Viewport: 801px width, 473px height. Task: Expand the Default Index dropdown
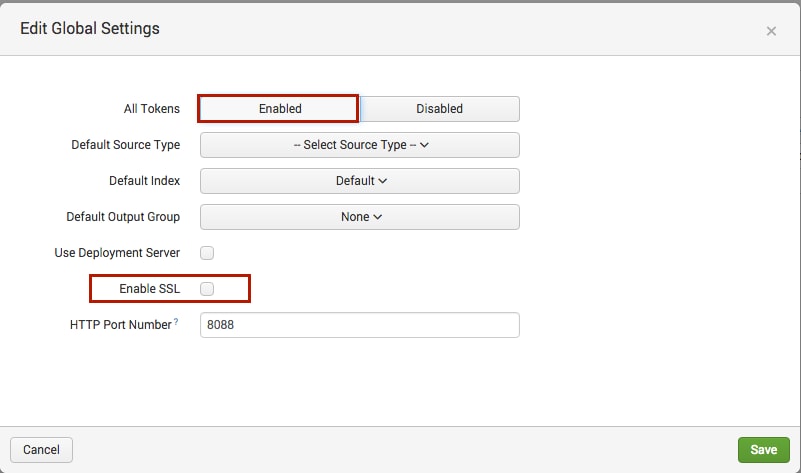tap(360, 181)
